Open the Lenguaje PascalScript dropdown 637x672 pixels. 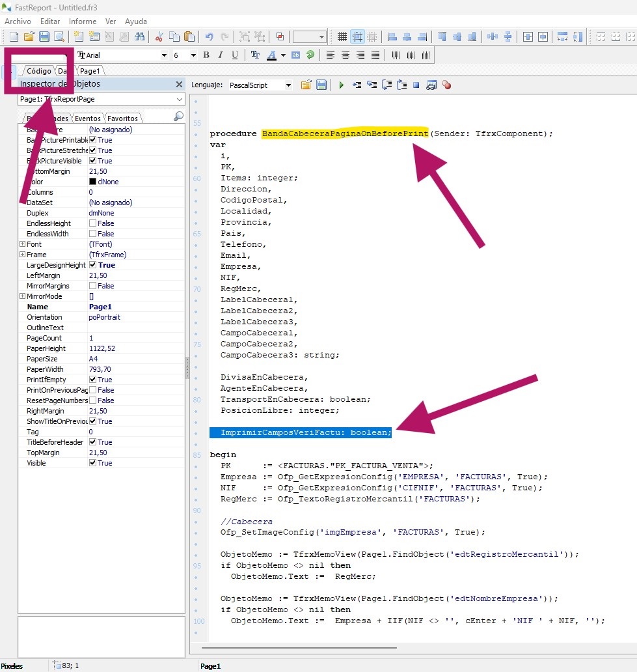pyautogui.click(x=288, y=85)
